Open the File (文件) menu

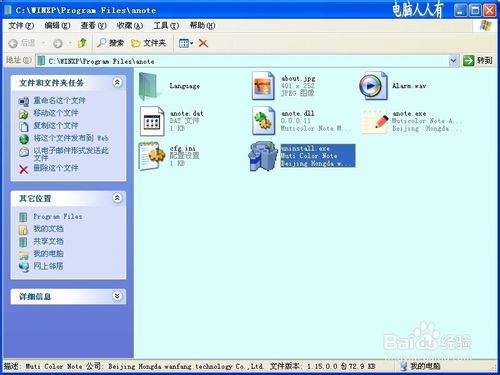pos(21,26)
